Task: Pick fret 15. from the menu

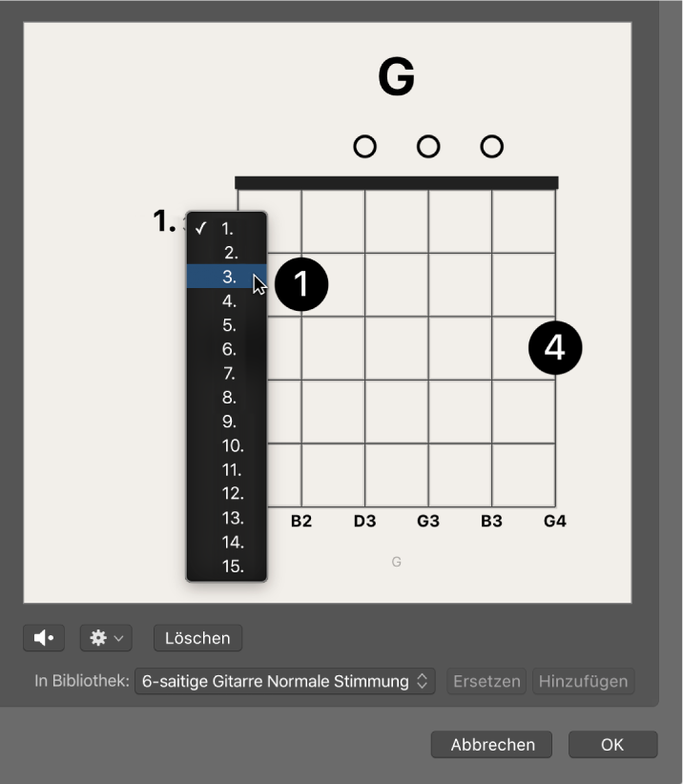Action: tap(232, 566)
